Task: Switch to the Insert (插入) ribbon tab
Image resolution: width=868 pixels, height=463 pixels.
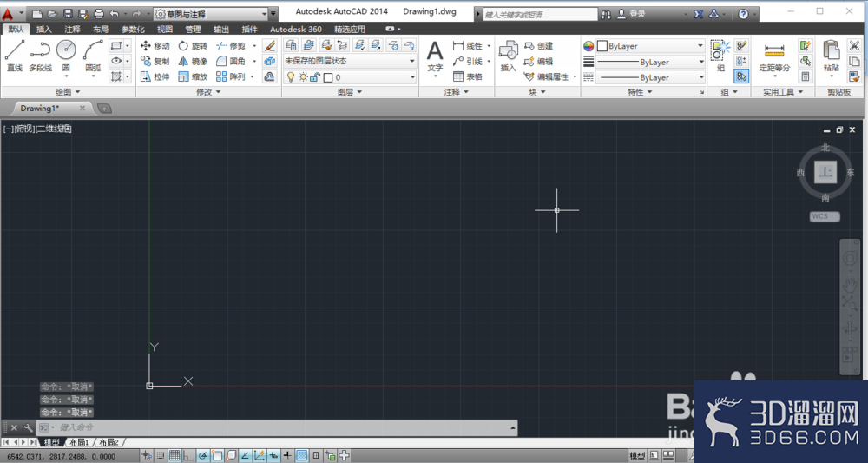Action: point(43,30)
